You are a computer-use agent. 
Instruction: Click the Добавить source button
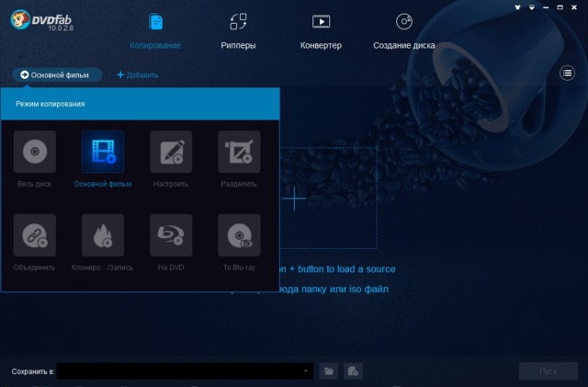(138, 75)
